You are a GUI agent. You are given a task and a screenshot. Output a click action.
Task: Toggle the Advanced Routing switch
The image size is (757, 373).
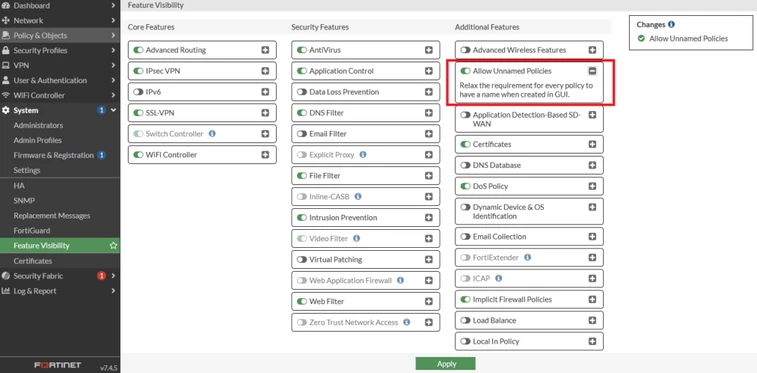tap(139, 50)
